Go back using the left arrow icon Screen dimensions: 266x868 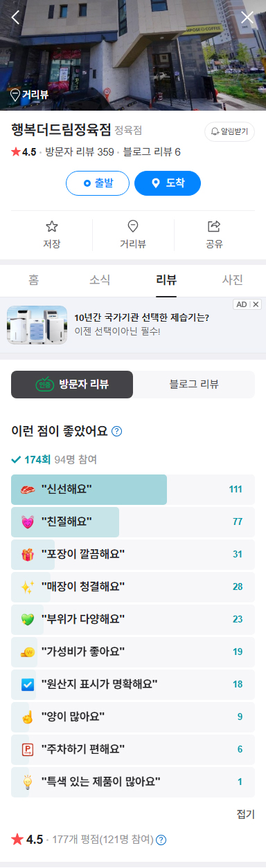click(15, 17)
